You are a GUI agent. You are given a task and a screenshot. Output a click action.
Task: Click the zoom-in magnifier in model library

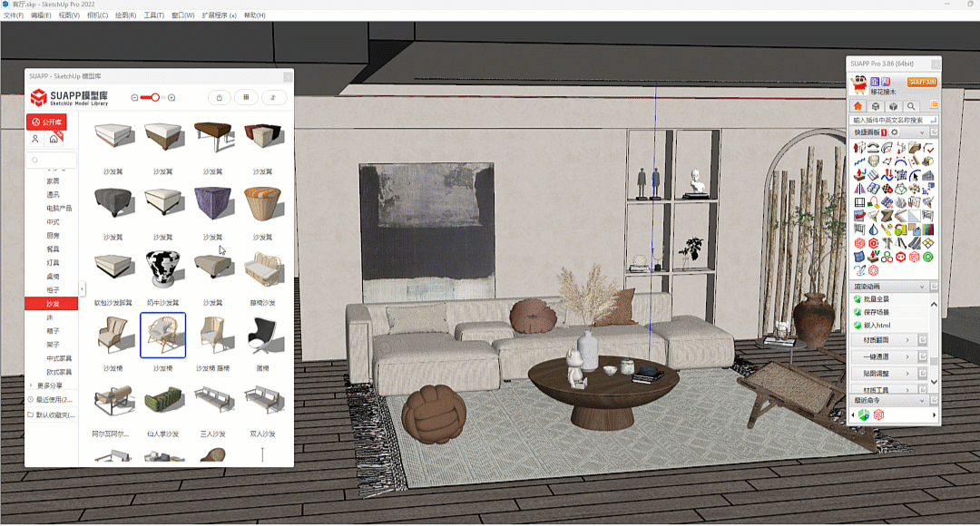[x=171, y=98]
